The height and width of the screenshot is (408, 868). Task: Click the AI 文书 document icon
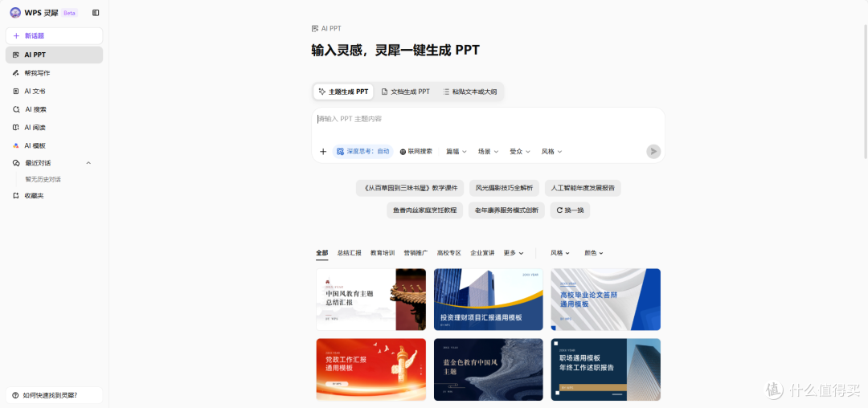pos(16,92)
